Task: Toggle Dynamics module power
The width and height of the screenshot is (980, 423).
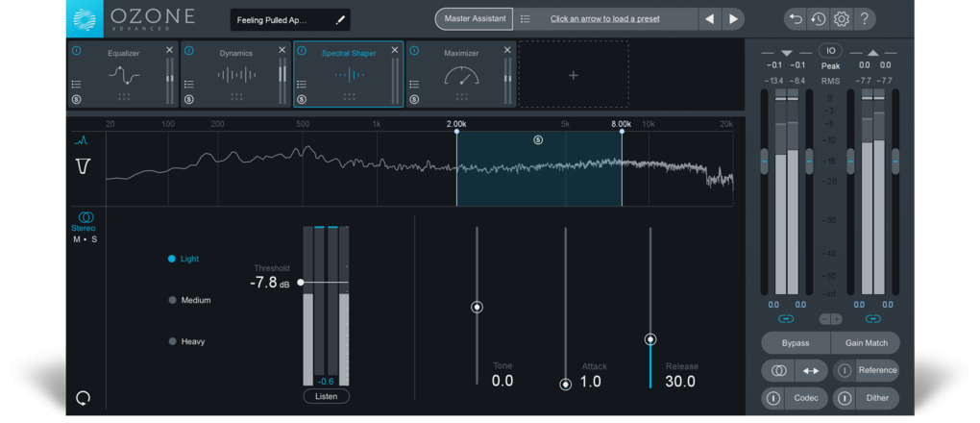Action: coord(188,51)
